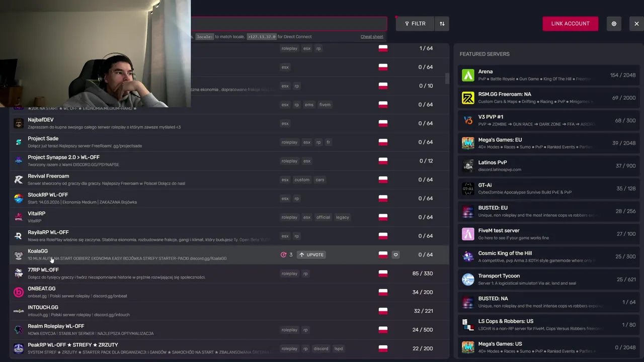Open Cosmic King of the Hill icon
644x362 pixels.
pos(468,256)
